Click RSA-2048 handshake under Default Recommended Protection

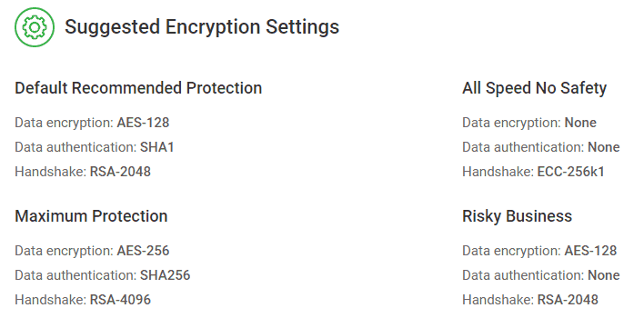click(x=120, y=172)
